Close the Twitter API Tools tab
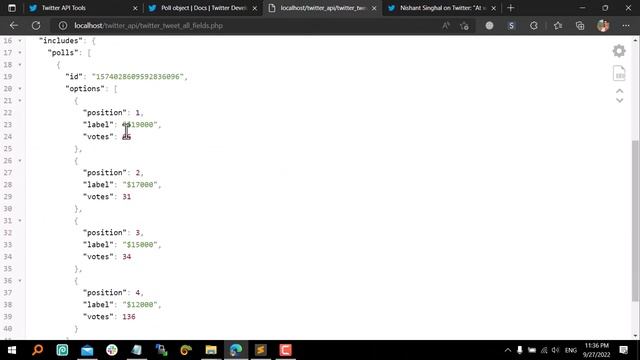Viewport: 640px width, 360px height. point(135,8)
